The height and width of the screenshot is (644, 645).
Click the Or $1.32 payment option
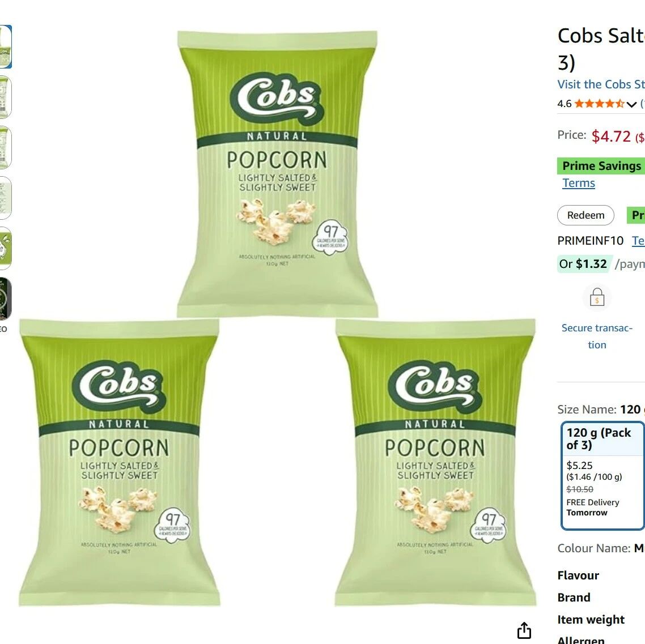point(583,263)
